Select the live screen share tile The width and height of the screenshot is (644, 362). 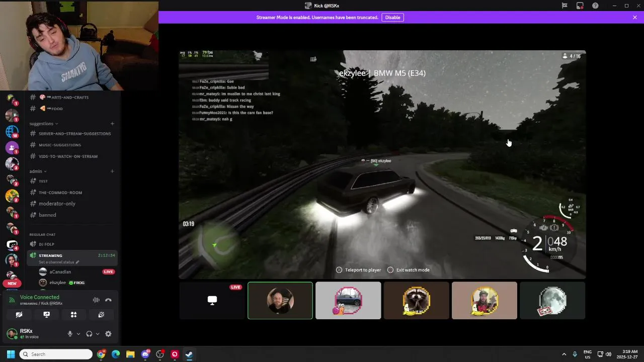coord(212,301)
